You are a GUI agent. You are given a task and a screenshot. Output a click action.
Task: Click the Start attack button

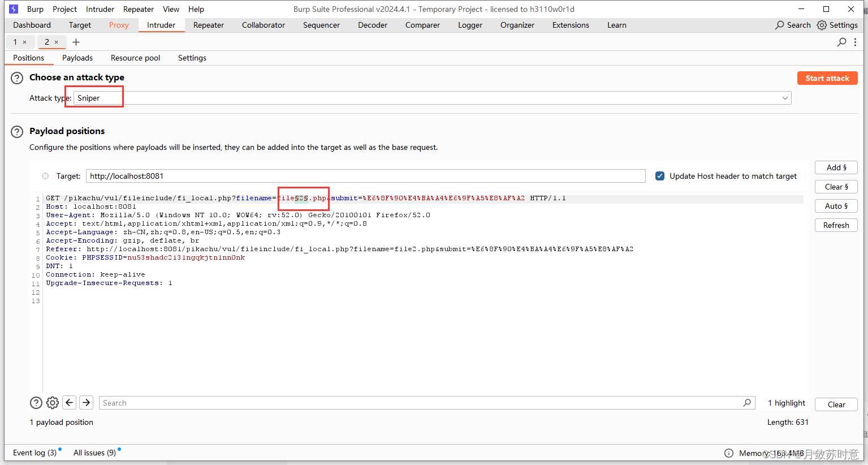tap(827, 78)
